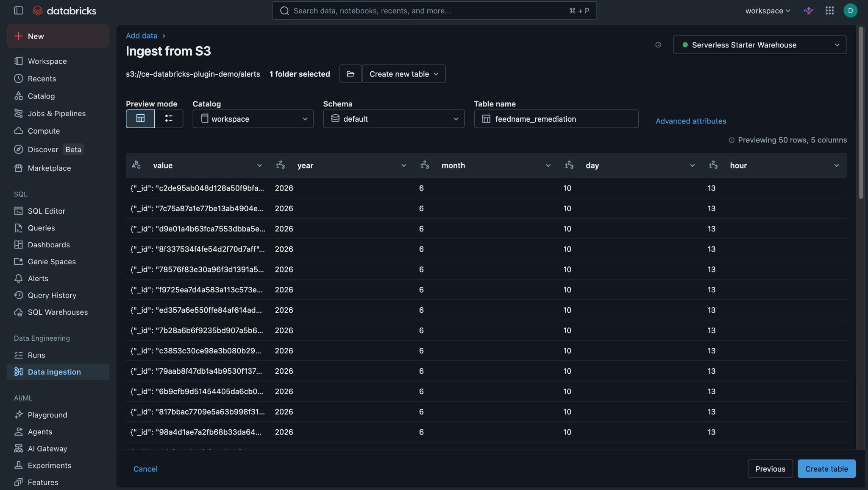The height and width of the screenshot is (490, 868).
Task: Switch to list preview mode
Action: 169,119
